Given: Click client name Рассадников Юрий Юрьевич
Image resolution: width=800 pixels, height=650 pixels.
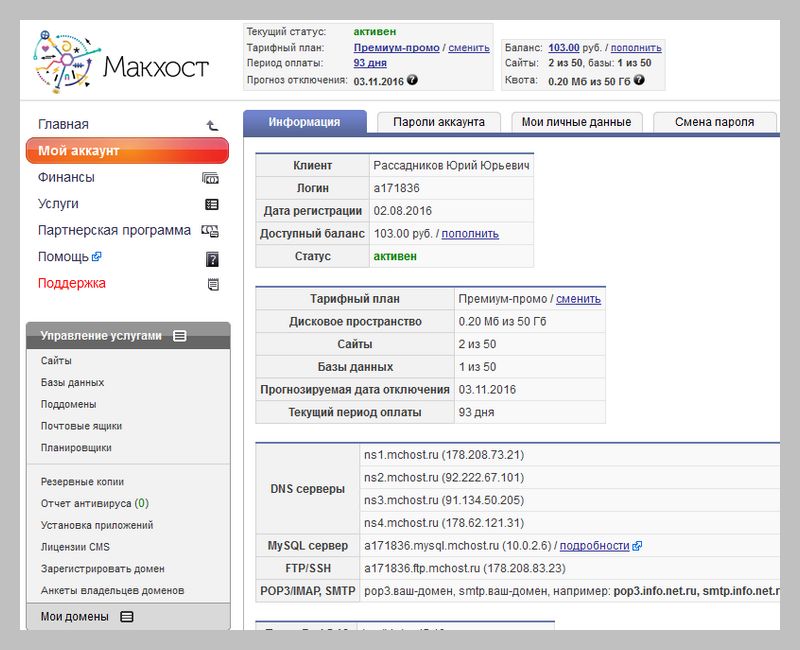Looking at the screenshot, I should pyautogui.click(x=451, y=165).
